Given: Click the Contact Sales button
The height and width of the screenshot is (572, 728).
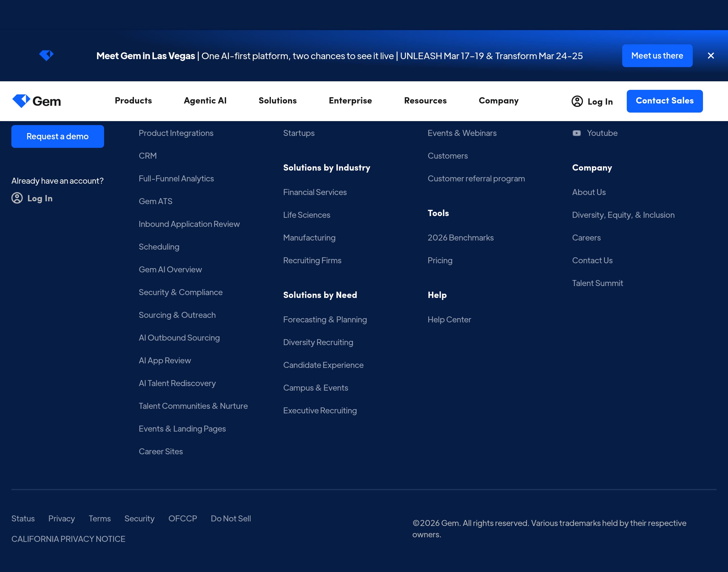Looking at the screenshot, I should (x=665, y=101).
